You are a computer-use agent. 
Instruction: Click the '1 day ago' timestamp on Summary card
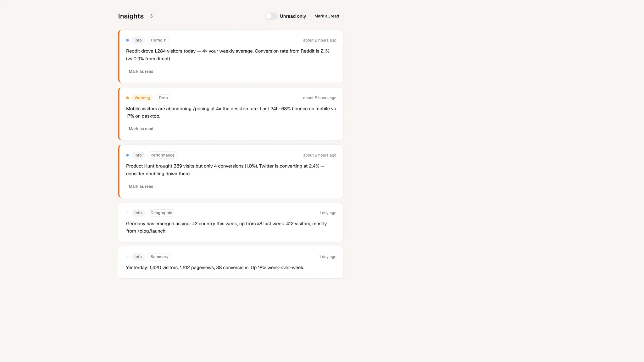328,257
